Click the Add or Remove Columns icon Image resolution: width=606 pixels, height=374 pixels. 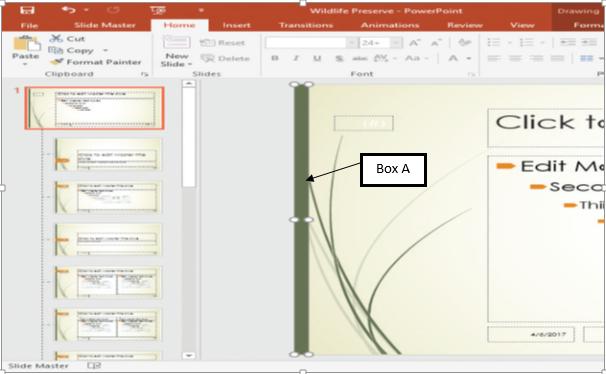[587, 58]
